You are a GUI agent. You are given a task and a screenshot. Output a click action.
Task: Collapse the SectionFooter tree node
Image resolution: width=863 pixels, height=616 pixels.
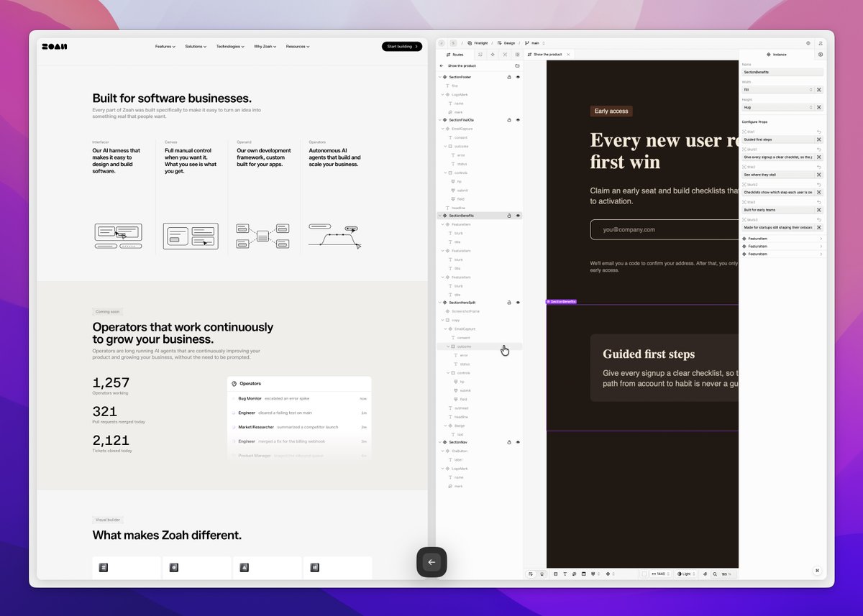(x=439, y=77)
